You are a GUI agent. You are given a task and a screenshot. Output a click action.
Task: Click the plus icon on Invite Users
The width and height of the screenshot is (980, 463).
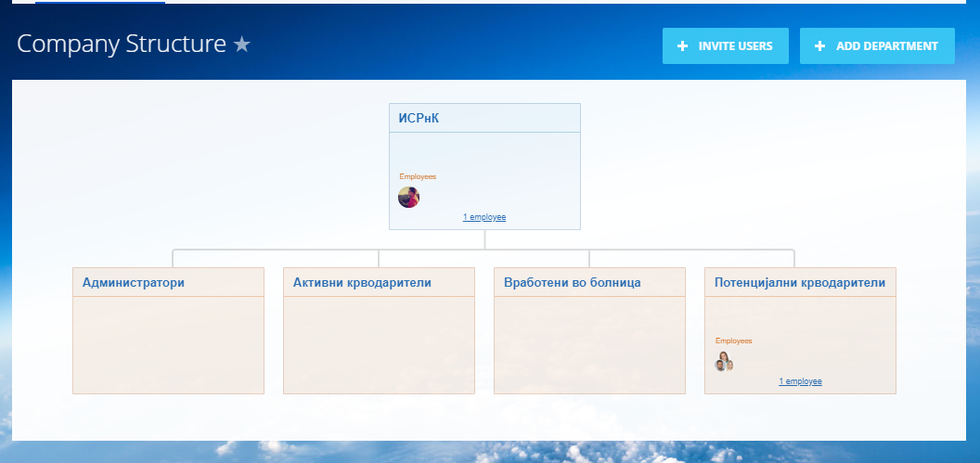coord(683,46)
